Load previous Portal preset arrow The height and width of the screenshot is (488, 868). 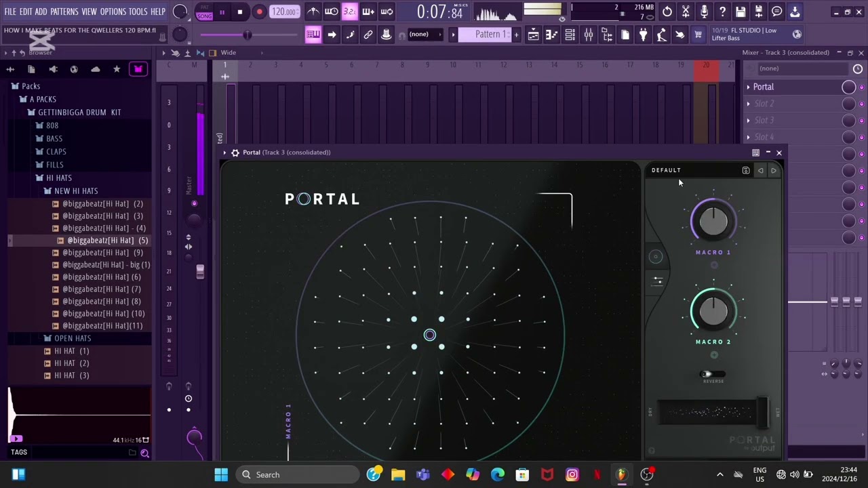tap(760, 171)
